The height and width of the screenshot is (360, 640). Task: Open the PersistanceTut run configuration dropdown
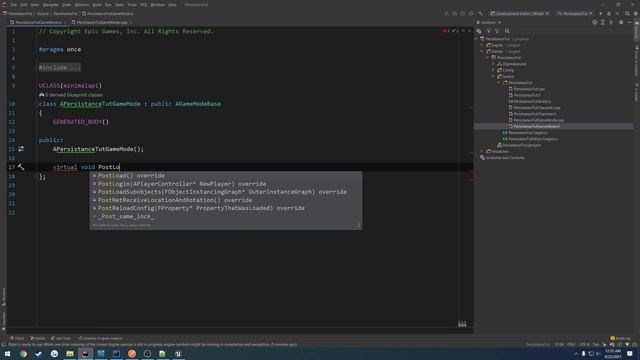[575, 13]
